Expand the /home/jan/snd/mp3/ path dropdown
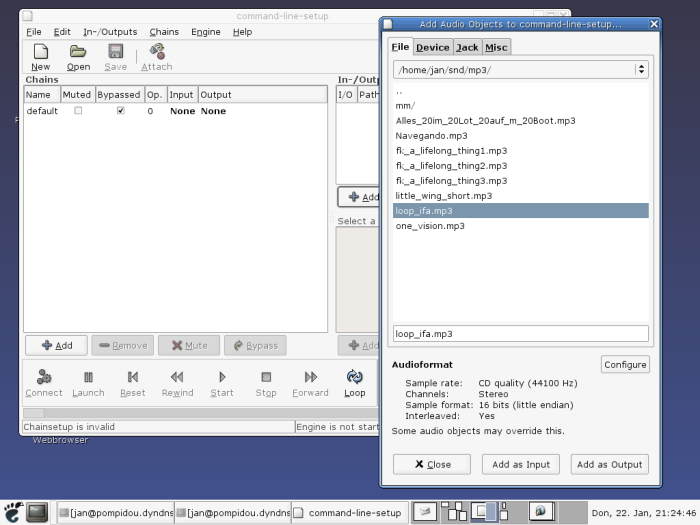 [641, 70]
